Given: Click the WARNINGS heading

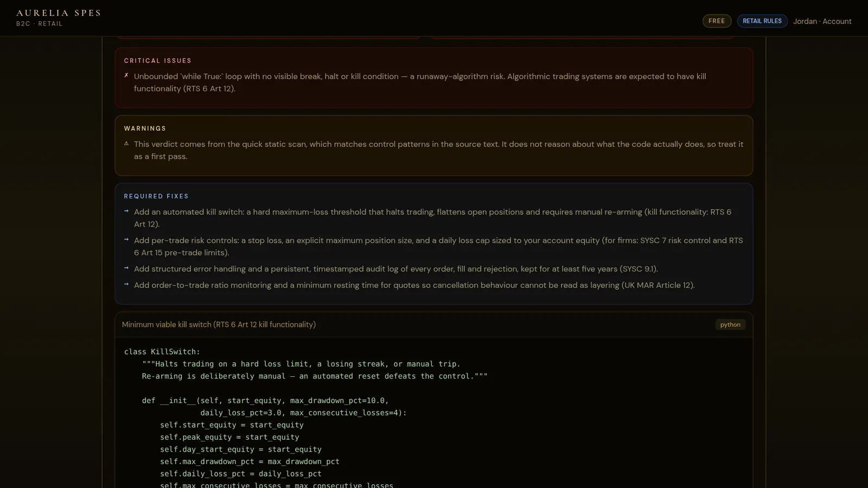Looking at the screenshot, I should click(x=145, y=129).
